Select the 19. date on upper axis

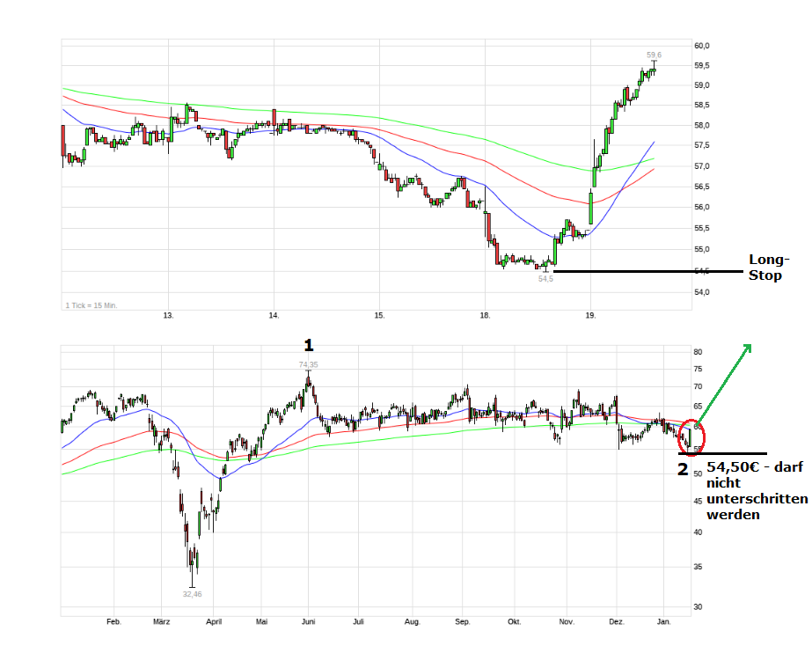pyautogui.click(x=590, y=314)
